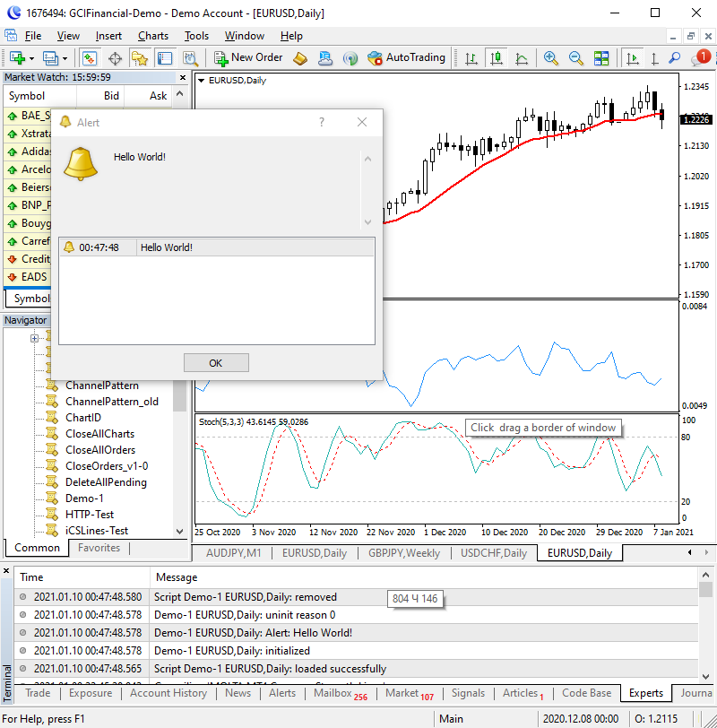Tile chart windows using the toolbar icon
The width and height of the screenshot is (717, 728).
(x=600, y=58)
